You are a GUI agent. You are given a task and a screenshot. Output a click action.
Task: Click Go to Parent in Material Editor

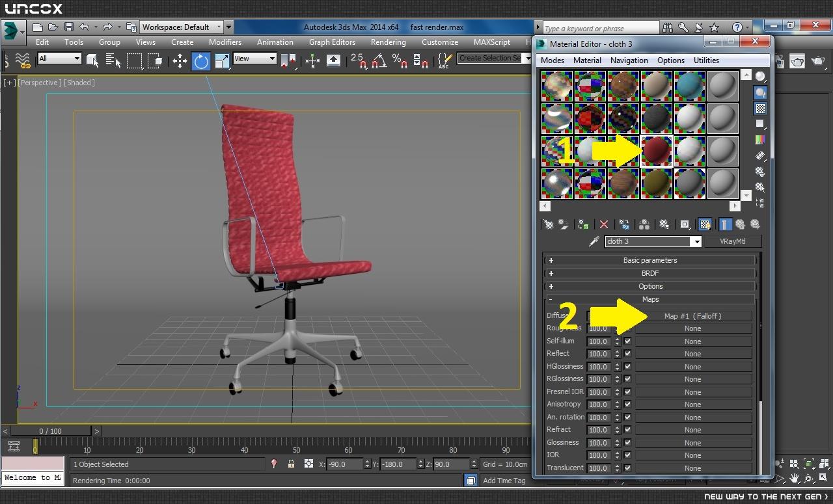740,224
